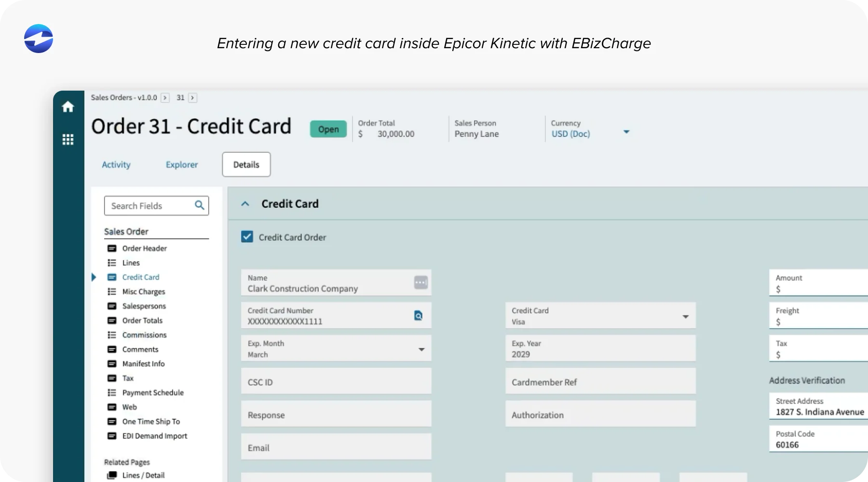Click the Order Header page icon
868x482 pixels.
[x=112, y=248]
